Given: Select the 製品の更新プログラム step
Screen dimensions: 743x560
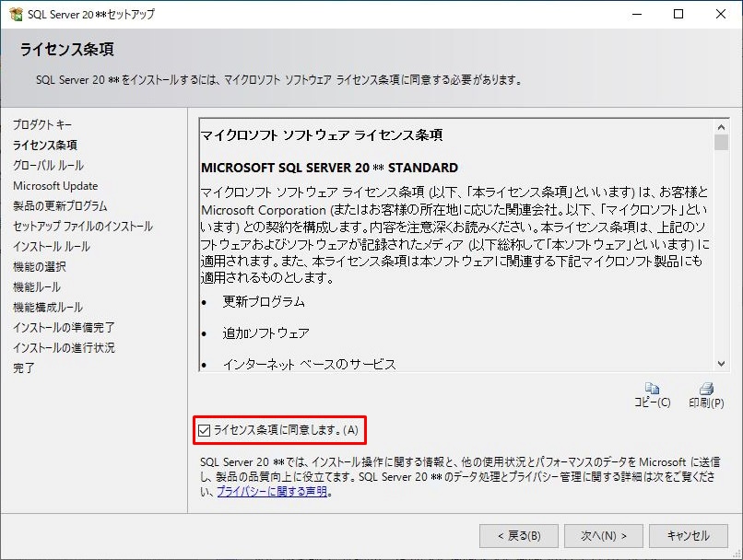Looking at the screenshot, I should [60, 206].
